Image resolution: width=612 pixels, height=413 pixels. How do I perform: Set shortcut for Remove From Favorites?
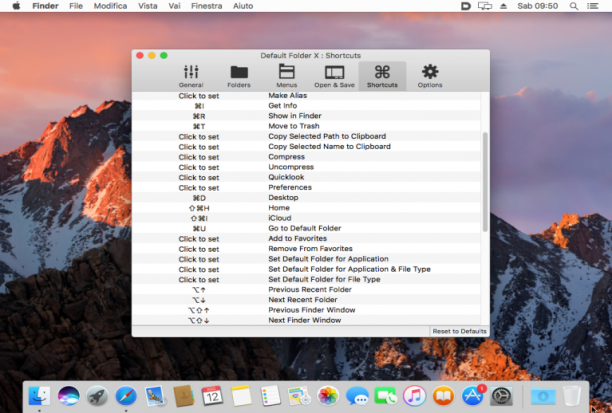pos(199,249)
